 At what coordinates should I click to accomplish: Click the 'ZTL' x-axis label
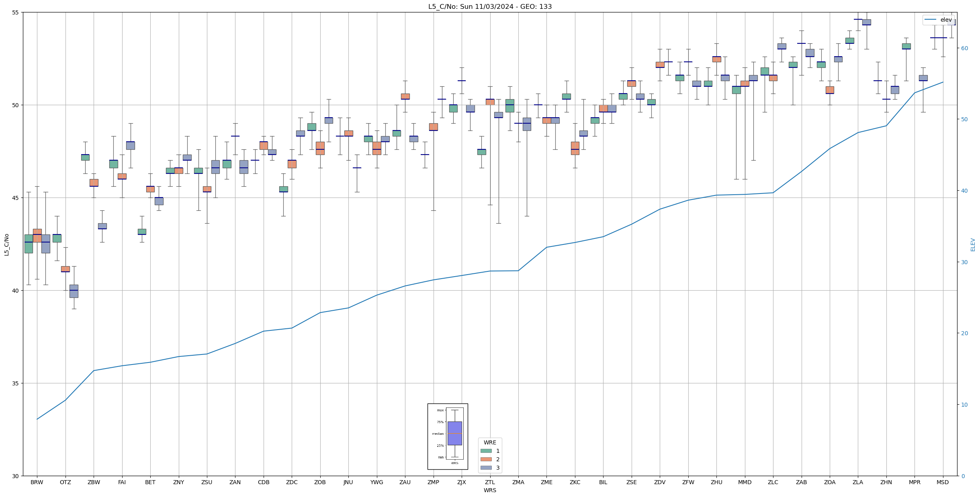coord(490,482)
